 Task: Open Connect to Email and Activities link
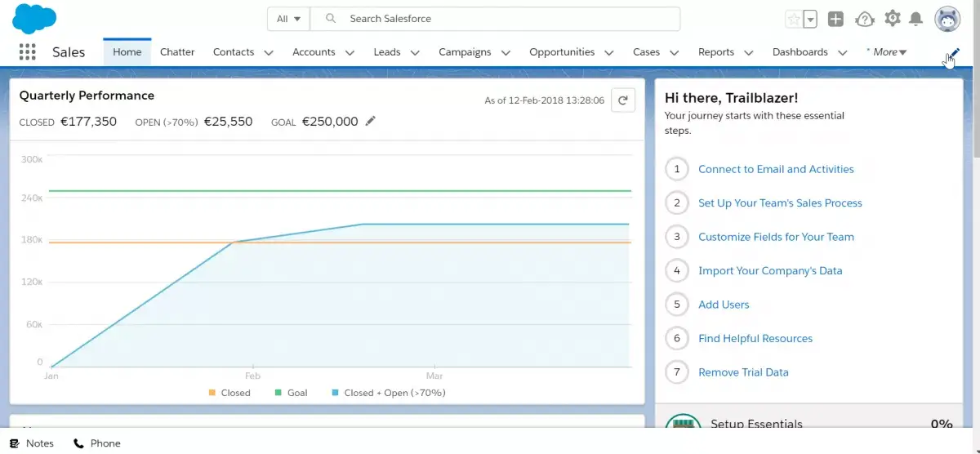(776, 169)
